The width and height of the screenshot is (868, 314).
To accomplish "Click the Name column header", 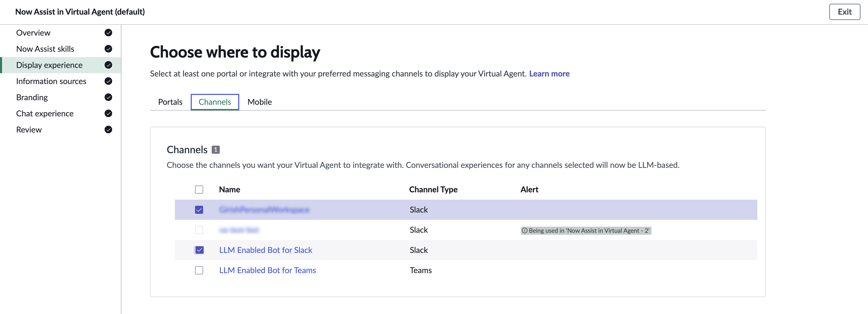I will coord(229,190).
